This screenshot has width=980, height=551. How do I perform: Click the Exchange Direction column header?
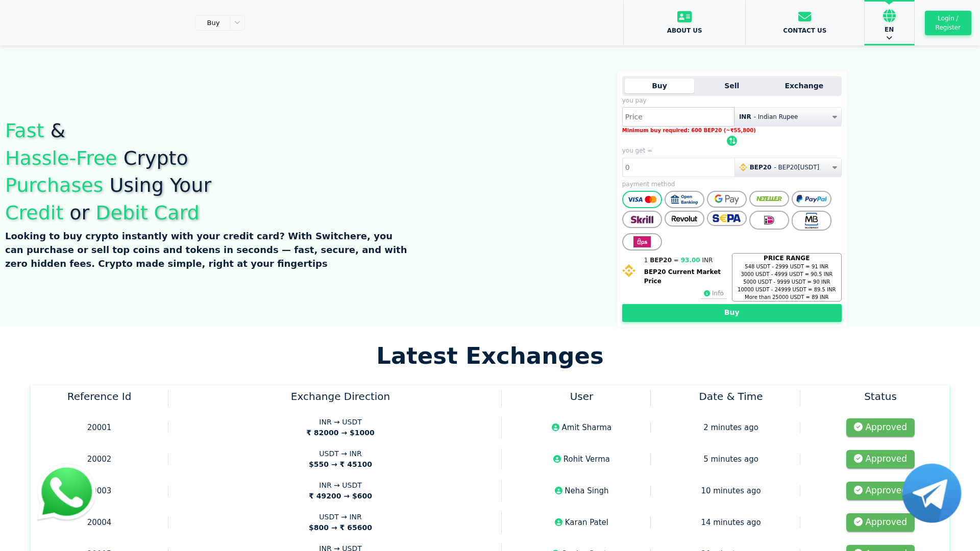[x=340, y=396]
